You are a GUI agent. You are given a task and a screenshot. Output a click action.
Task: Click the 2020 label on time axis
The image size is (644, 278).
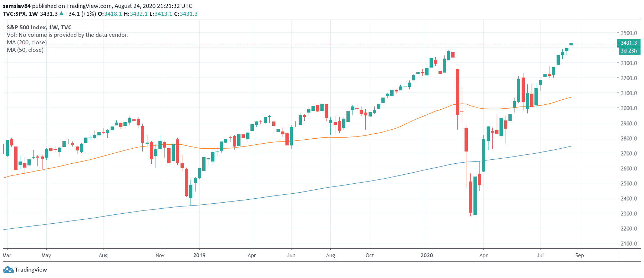pyautogui.click(x=426, y=255)
